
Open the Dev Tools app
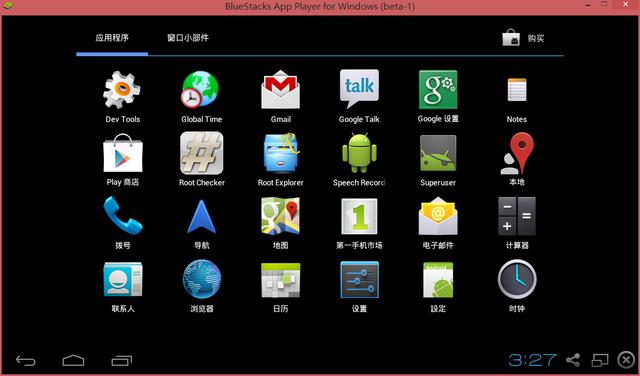click(x=122, y=90)
